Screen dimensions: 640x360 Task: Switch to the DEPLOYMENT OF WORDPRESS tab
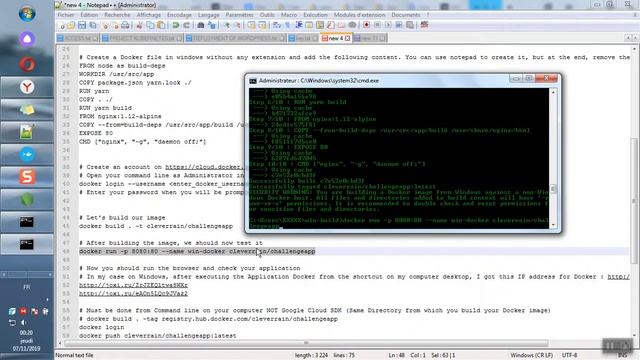click(x=235, y=38)
